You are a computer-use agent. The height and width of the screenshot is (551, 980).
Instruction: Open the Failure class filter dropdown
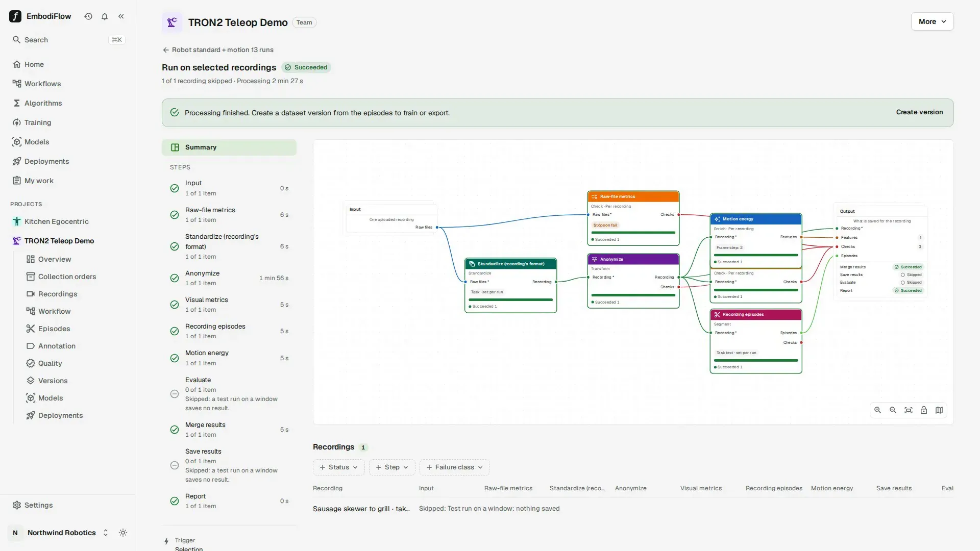click(454, 467)
